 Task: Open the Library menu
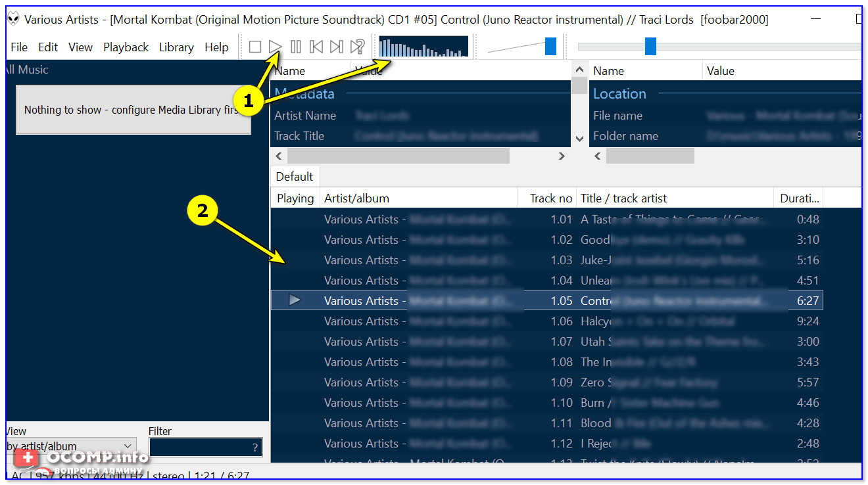click(176, 47)
